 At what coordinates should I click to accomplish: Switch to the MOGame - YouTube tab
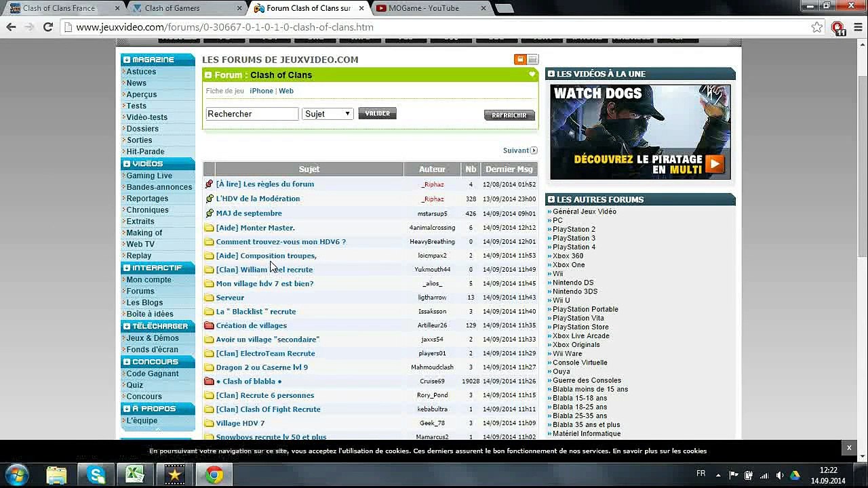[x=429, y=8]
